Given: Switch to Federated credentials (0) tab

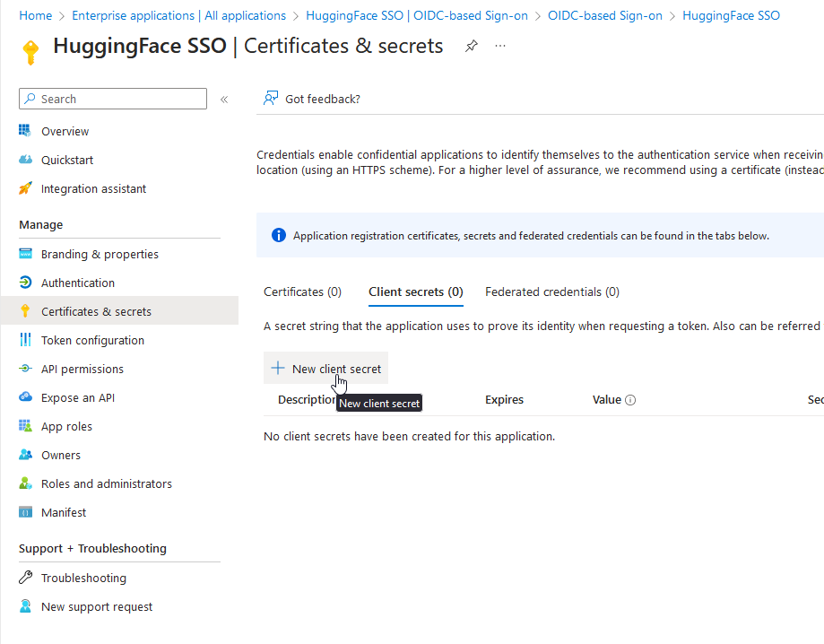Looking at the screenshot, I should click(551, 292).
